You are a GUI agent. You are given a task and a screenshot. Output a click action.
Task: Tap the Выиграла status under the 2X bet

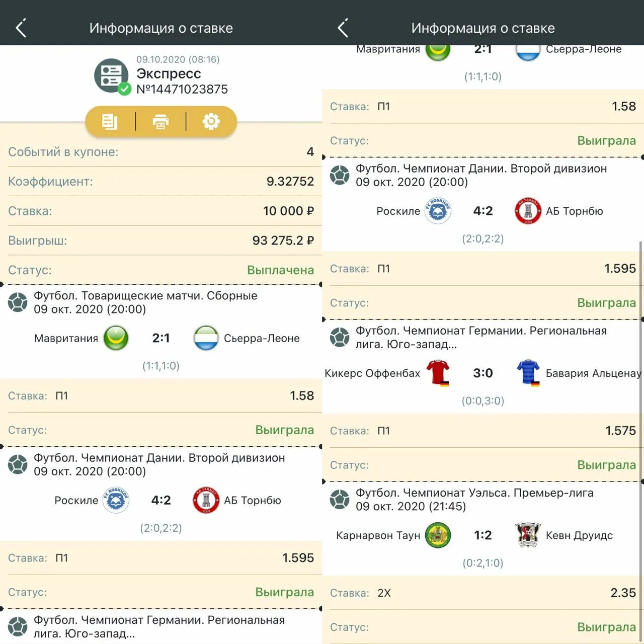pyautogui.click(x=607, y=627)
